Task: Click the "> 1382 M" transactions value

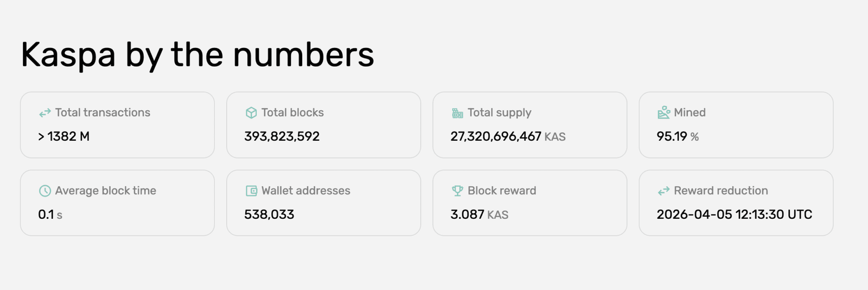Action: click(63, 136)
